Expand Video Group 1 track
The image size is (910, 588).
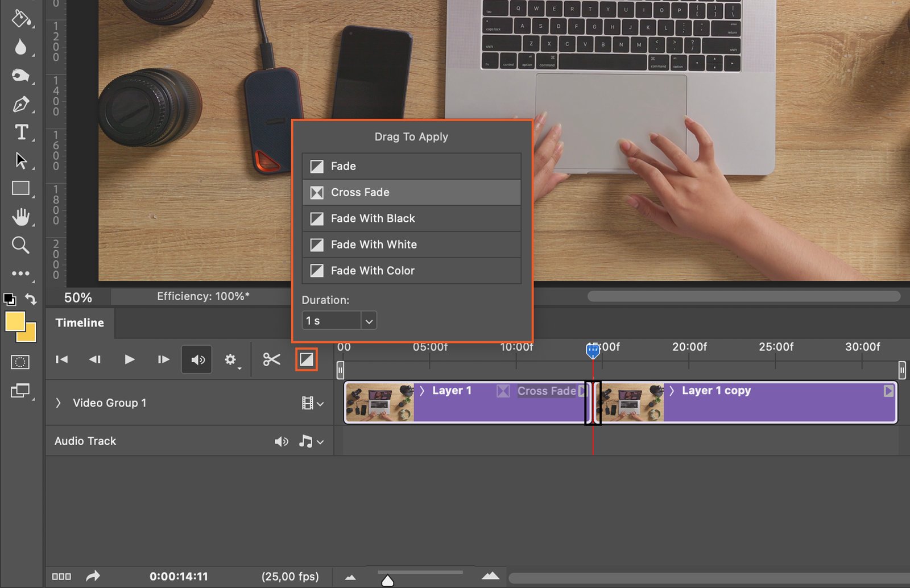(x=58, y=403)
